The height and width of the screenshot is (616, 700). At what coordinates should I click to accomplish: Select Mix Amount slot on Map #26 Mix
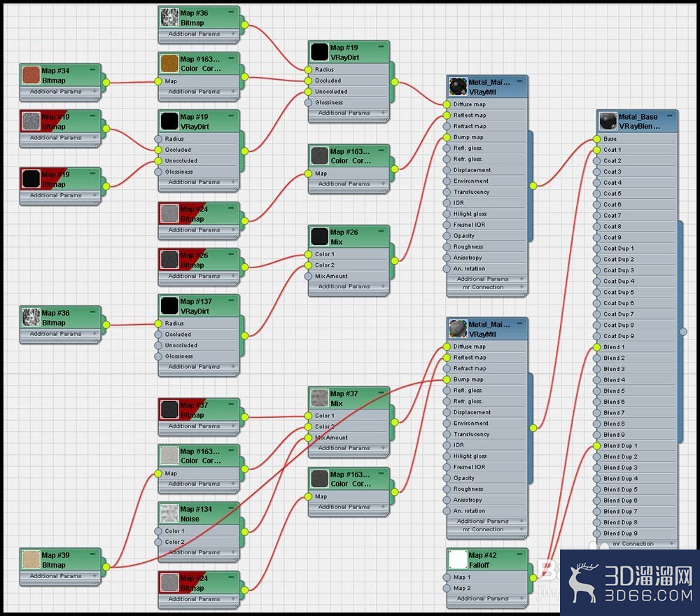349,276
